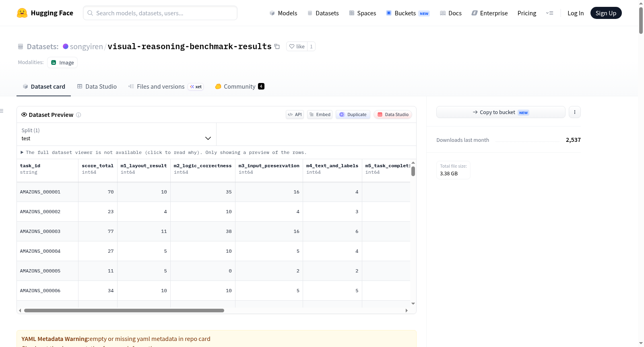Switch to the Data Studio tab
Image resolution: width=644 pixels, height=347 pixels.
pos(97,87)
